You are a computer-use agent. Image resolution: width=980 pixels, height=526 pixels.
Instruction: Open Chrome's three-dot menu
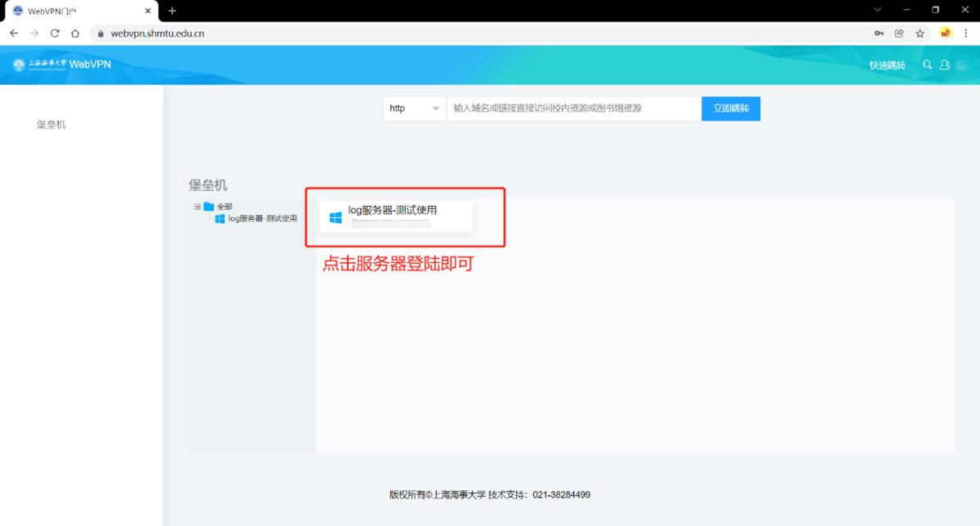point(966,33)
